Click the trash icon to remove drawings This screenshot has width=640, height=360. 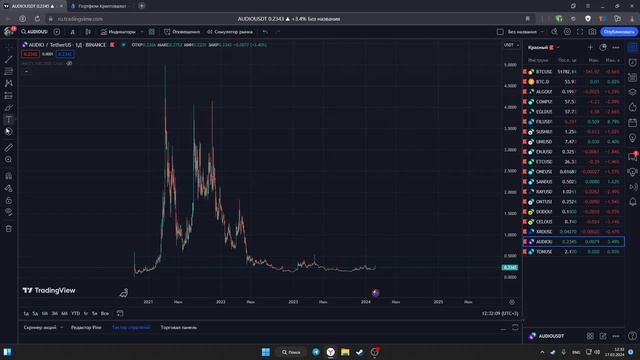point(9,229)
